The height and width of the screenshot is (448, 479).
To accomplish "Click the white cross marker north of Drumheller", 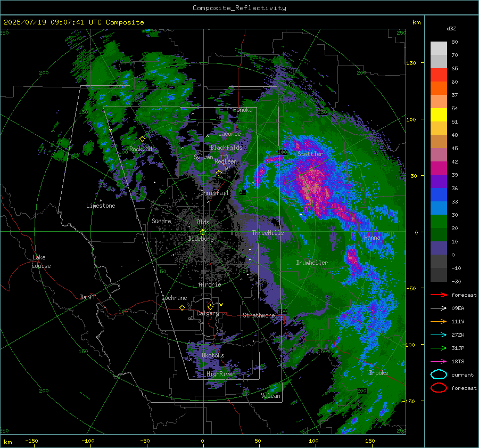I will (301, 214).
